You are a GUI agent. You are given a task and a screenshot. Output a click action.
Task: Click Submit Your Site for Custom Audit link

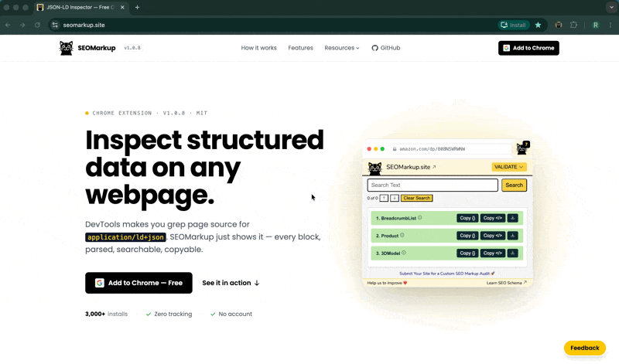click(x=447, y=274)
